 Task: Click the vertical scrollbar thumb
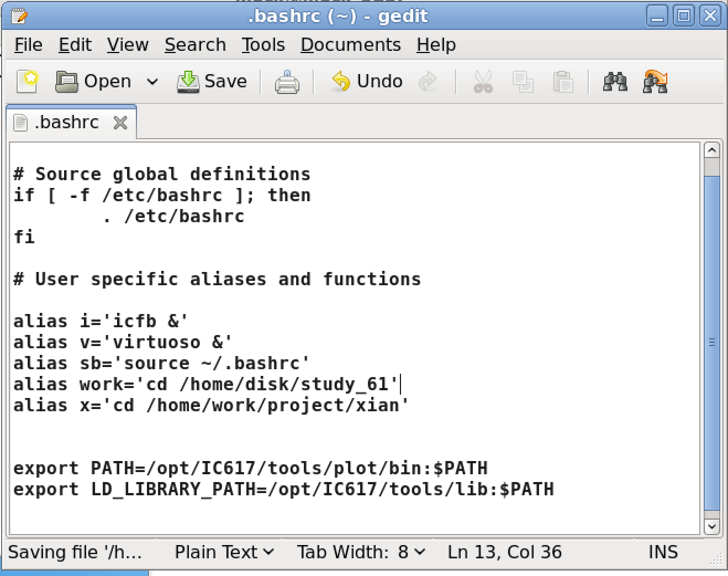click(x=712, y=343)
